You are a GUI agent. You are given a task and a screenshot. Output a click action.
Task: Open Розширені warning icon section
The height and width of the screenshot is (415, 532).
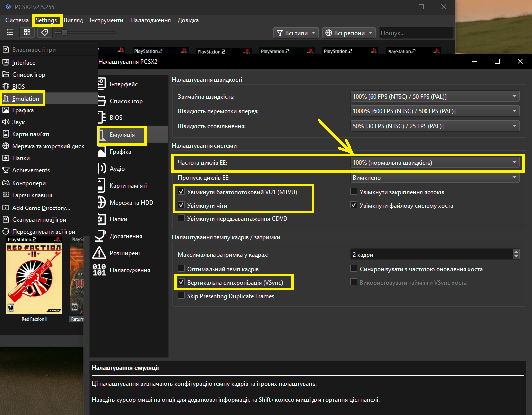click(101, 253)
